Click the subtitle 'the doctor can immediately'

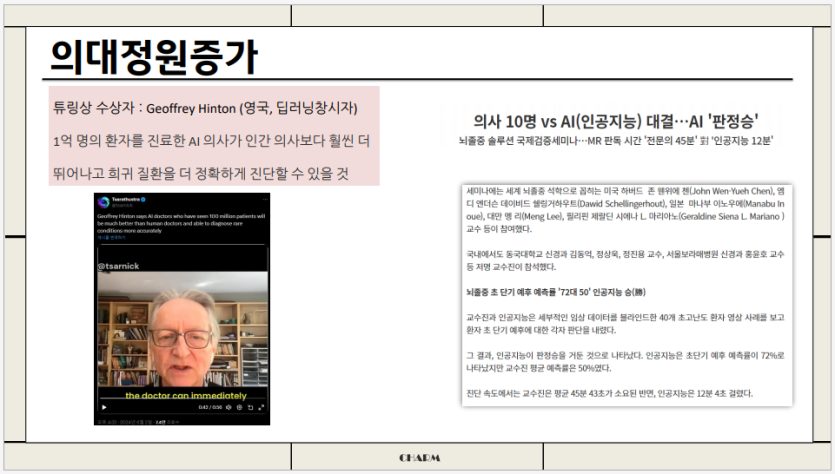(186, 396)
